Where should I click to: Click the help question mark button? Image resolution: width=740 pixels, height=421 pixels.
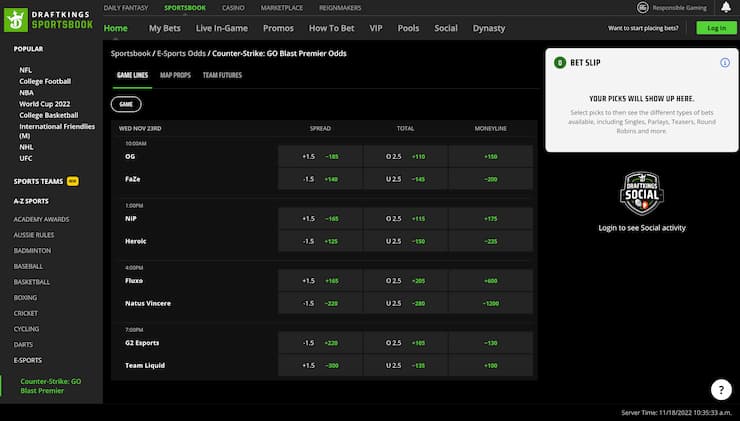(x=720, y=390)
